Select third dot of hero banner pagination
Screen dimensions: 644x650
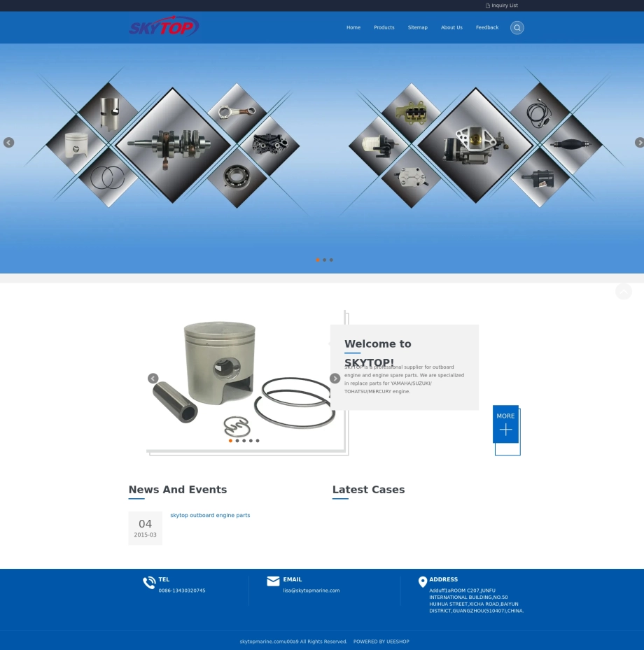coord(331,260)
